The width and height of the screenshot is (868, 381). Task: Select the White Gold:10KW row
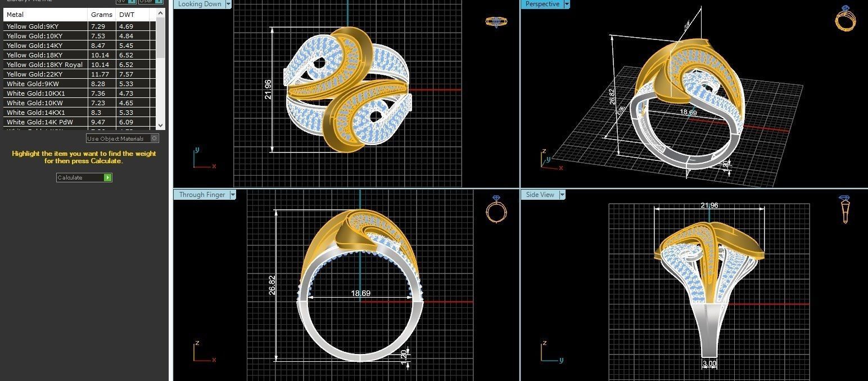[79, 102]
